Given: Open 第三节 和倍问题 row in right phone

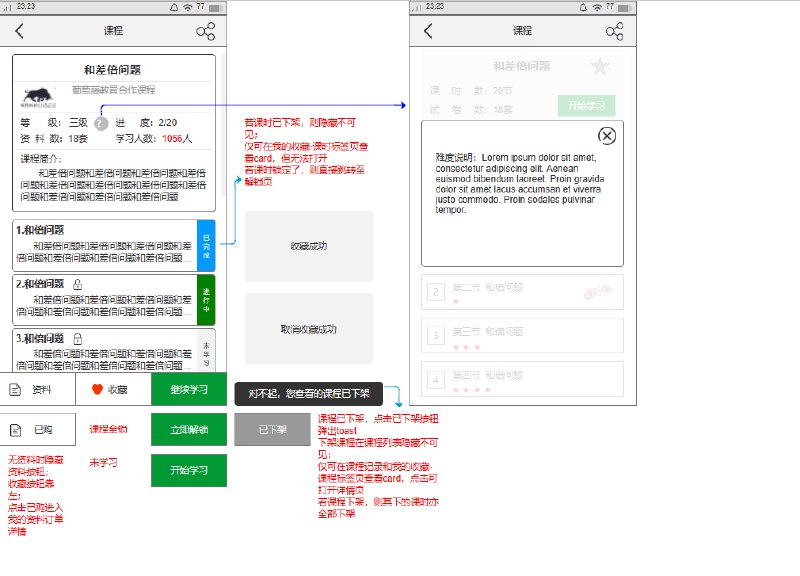Looking at the screenshot, I should pyautogui.click(x=522, y=335).
